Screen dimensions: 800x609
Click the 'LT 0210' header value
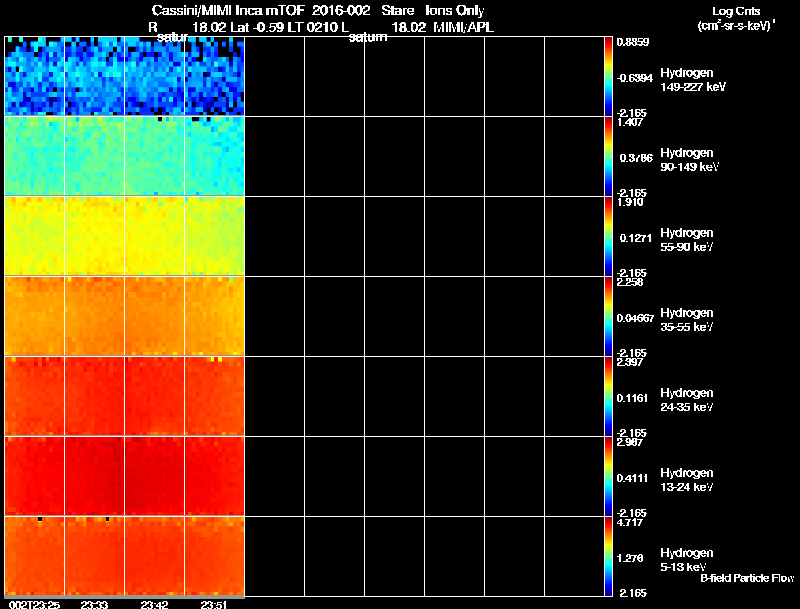point(313,28)
